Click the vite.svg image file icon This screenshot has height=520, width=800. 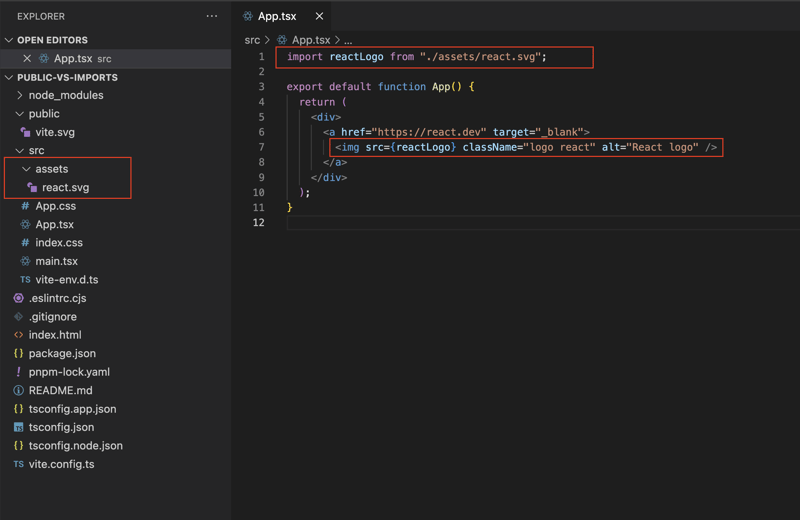pos(25,132)
